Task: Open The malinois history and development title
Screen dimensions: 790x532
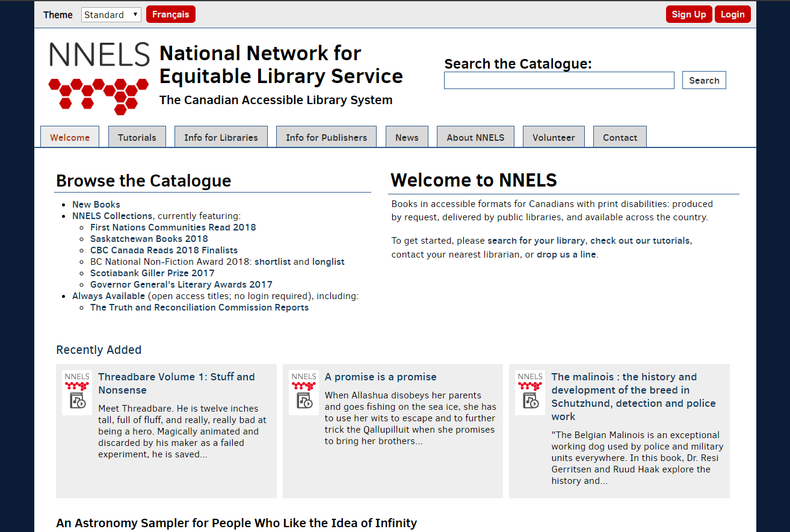Action: [x=634, y=397]
